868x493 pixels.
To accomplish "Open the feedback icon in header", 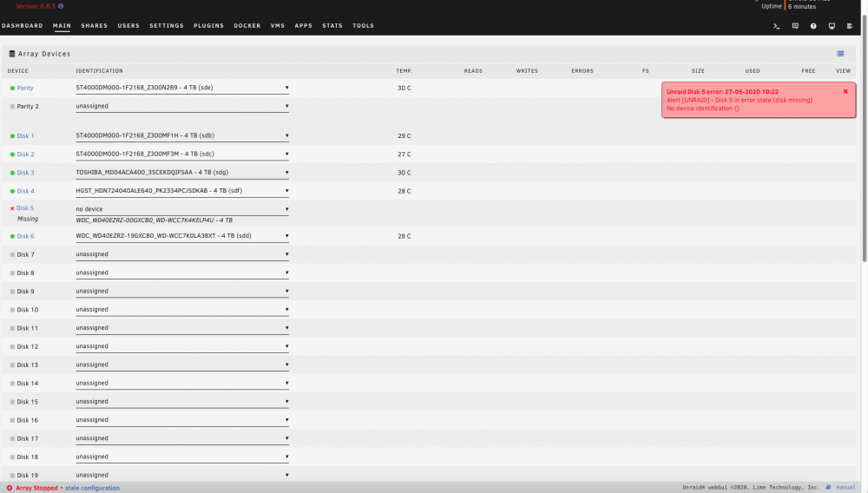I will 795,26.
